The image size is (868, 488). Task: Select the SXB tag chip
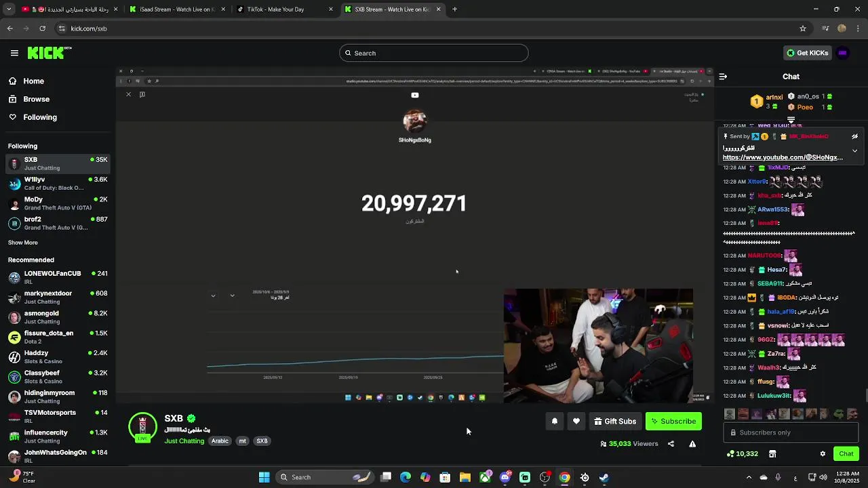tap(262, 441)
